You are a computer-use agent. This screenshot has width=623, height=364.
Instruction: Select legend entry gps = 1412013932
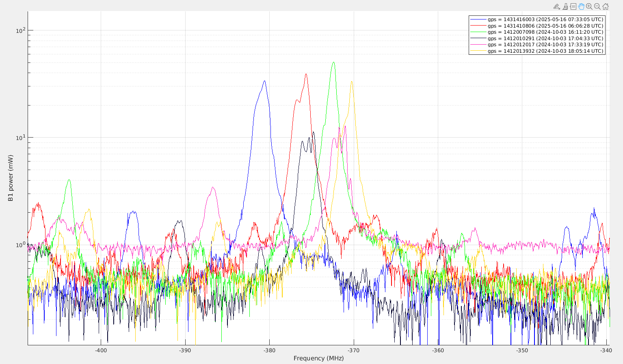pos(537,51)
